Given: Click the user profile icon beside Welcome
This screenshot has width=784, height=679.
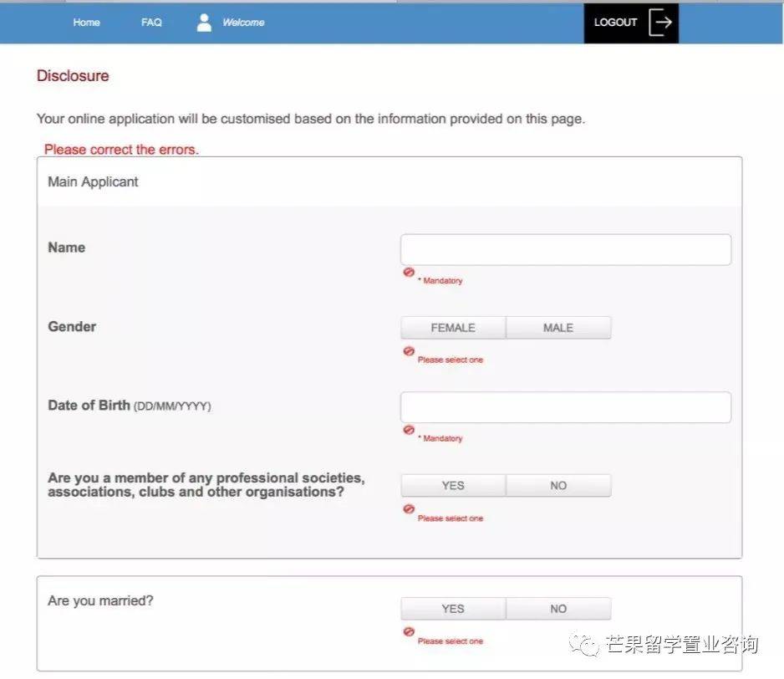Looking at the screenshot, I should [x=204, y=23].
